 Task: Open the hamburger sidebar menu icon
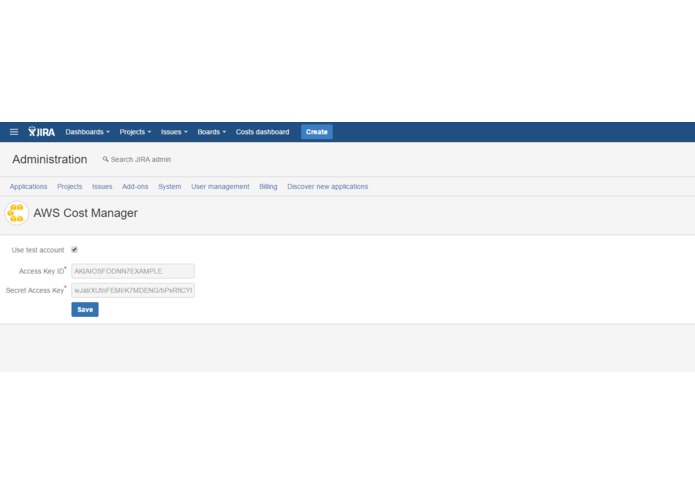click(14, 132)
